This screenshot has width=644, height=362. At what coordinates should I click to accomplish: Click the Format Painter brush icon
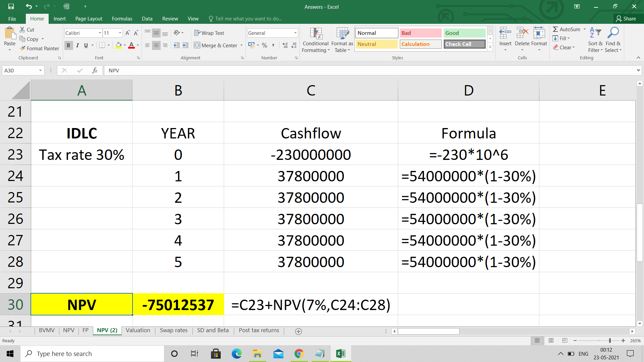pos(22,48)
